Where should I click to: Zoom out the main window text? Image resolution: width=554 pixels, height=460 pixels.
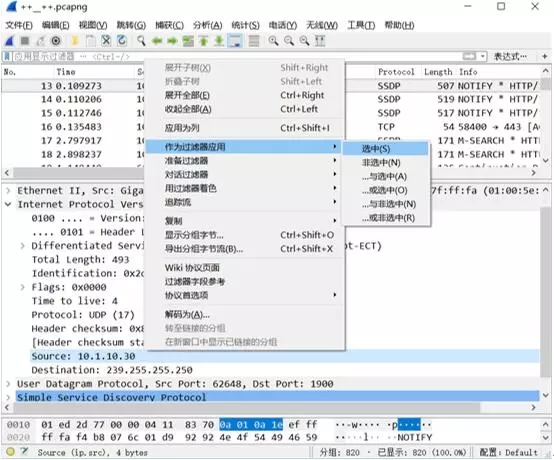coord(289,41)
